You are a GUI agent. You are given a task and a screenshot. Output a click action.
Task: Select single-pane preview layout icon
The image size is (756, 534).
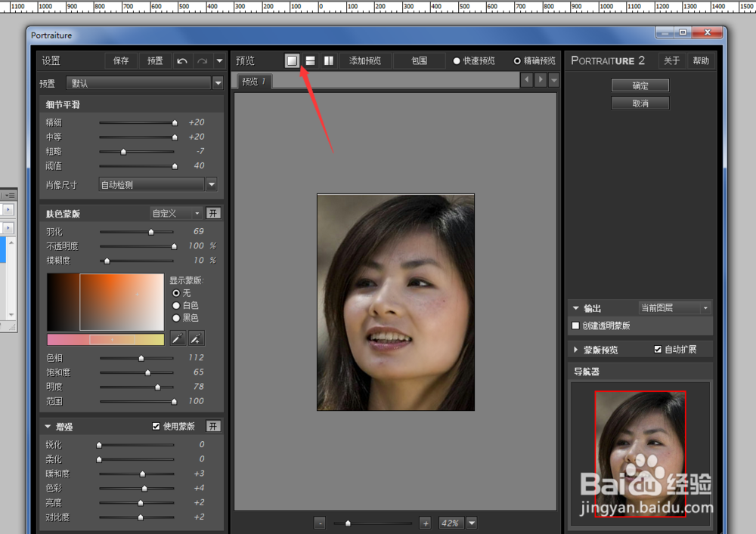[292, 60]
